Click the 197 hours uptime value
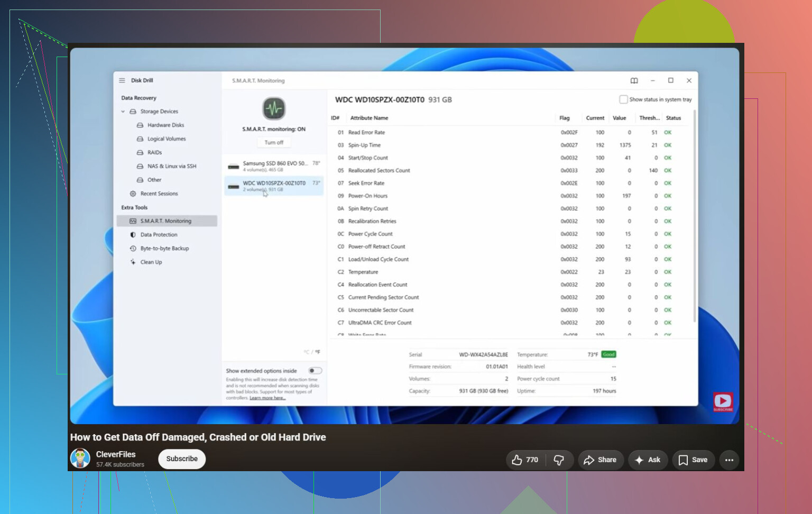The width and height of the screenshot is (812, 514). tap(604, 391)
